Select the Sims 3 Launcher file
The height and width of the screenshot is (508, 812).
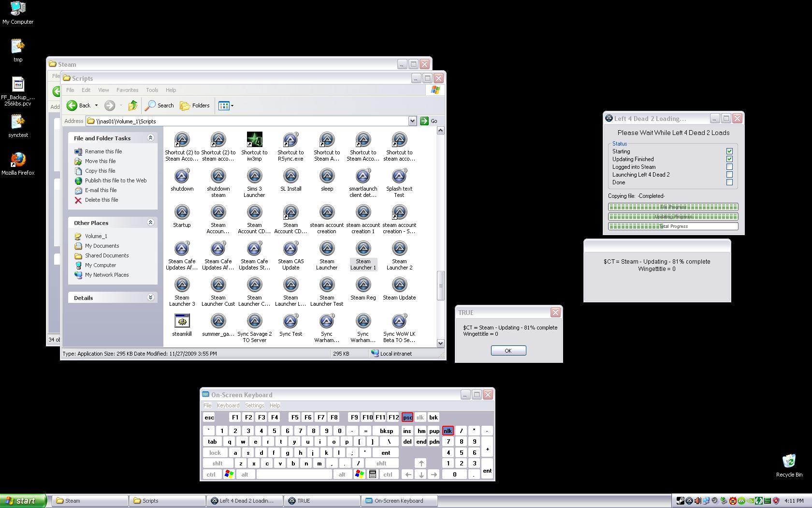(254, 183)
